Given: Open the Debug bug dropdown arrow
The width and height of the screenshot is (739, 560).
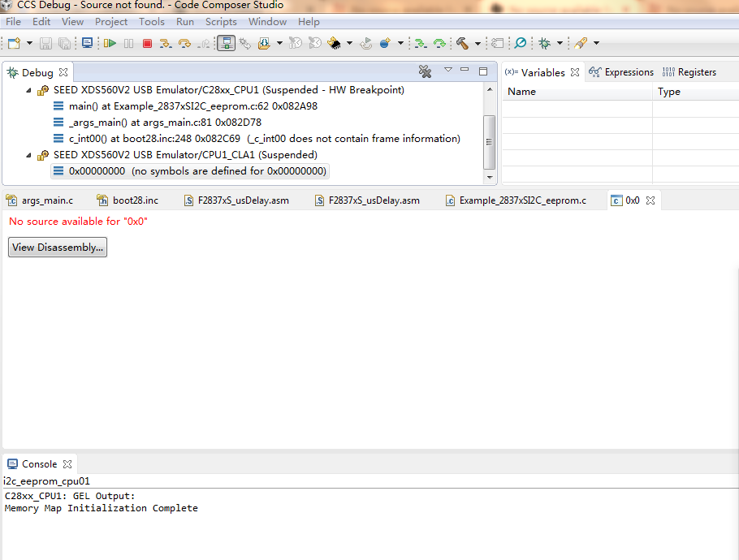Looking at the screenshot, I should tap(560, 43).
